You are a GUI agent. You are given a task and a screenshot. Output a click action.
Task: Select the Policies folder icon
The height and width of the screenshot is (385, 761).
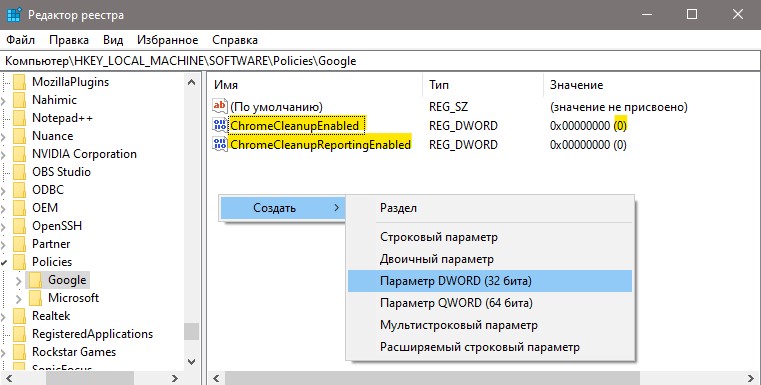tap(19, 262)
